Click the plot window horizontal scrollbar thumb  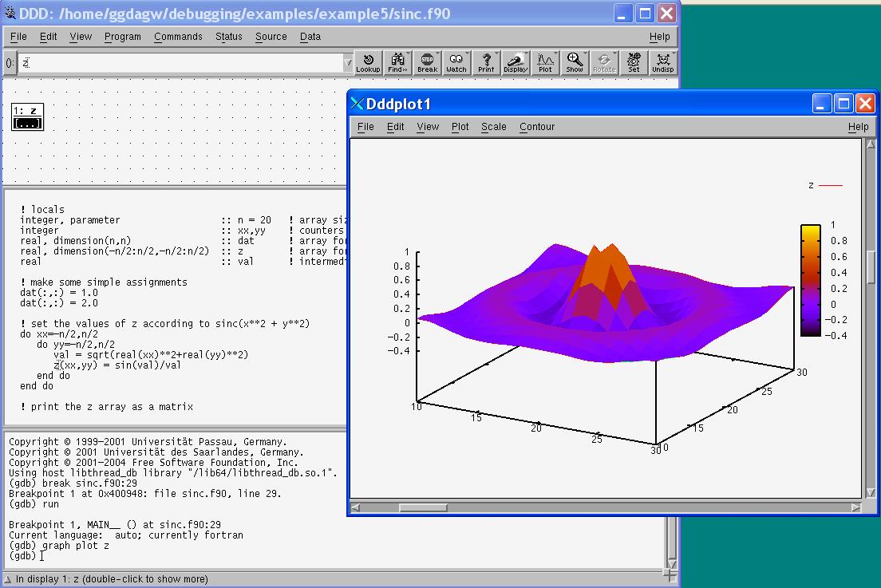click(422, 507)
